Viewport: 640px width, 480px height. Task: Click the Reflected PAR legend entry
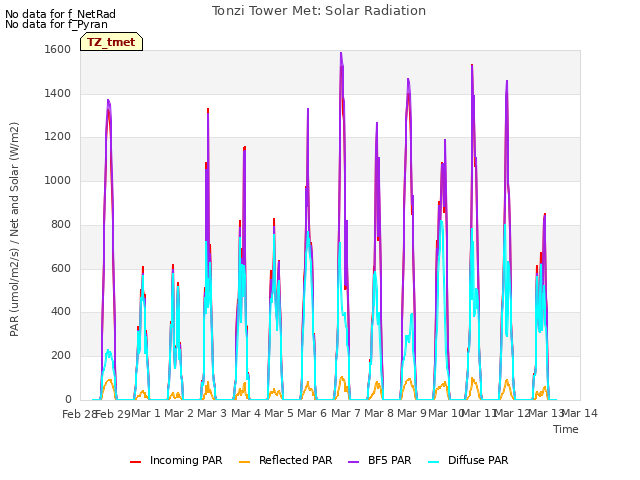point(285,460)
